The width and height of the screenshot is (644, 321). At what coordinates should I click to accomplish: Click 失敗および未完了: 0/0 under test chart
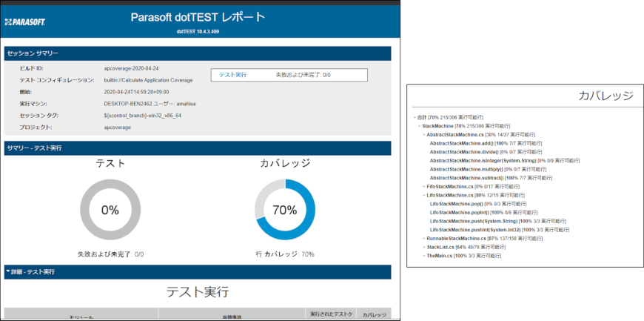coord(110,254)
